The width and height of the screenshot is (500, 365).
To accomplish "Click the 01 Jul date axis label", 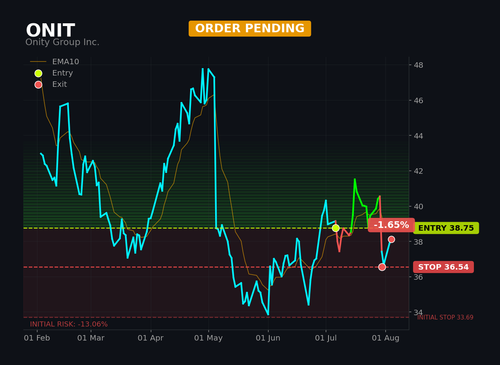I will [x=326, y=338].
